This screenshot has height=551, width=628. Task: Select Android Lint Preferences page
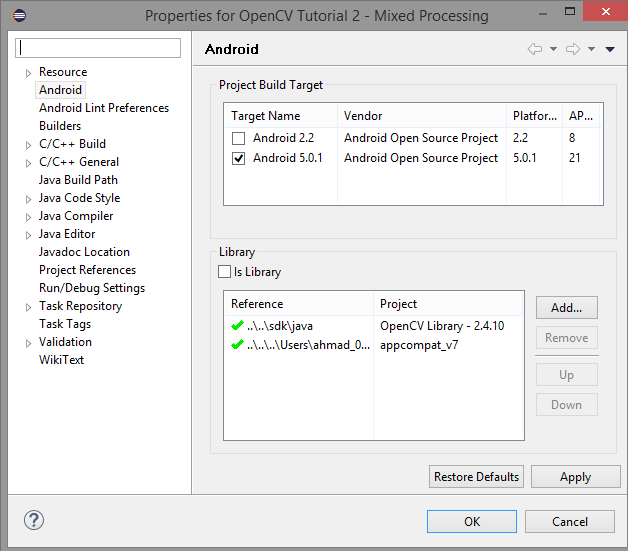pos(104,108)
